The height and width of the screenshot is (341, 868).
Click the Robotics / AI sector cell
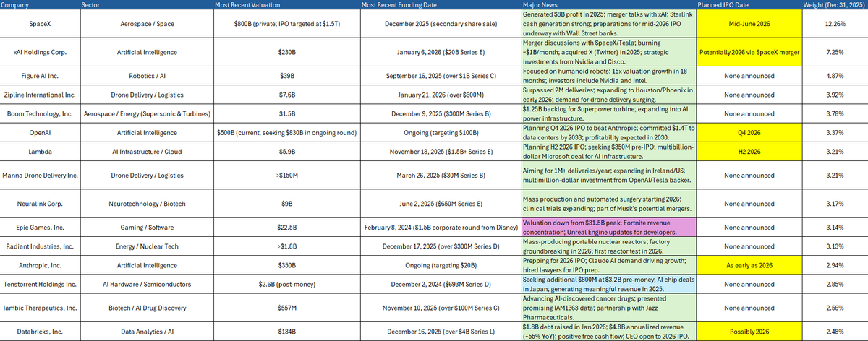(148, 76)
